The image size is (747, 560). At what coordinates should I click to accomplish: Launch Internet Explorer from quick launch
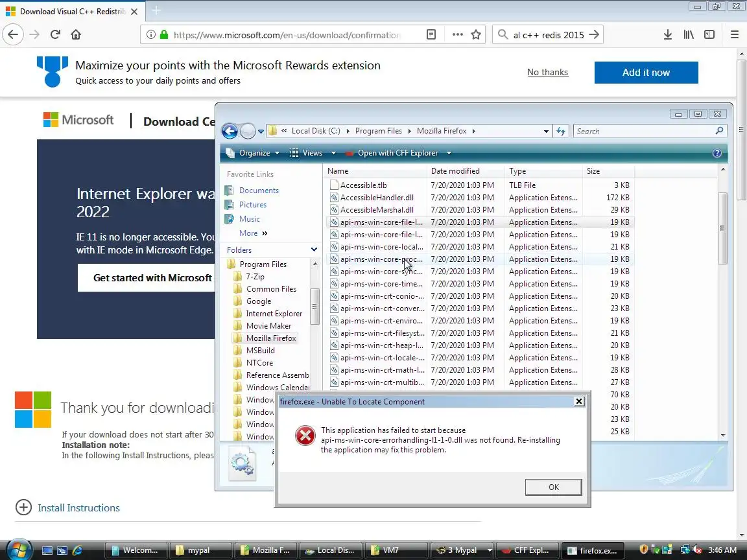pos(77,550)
